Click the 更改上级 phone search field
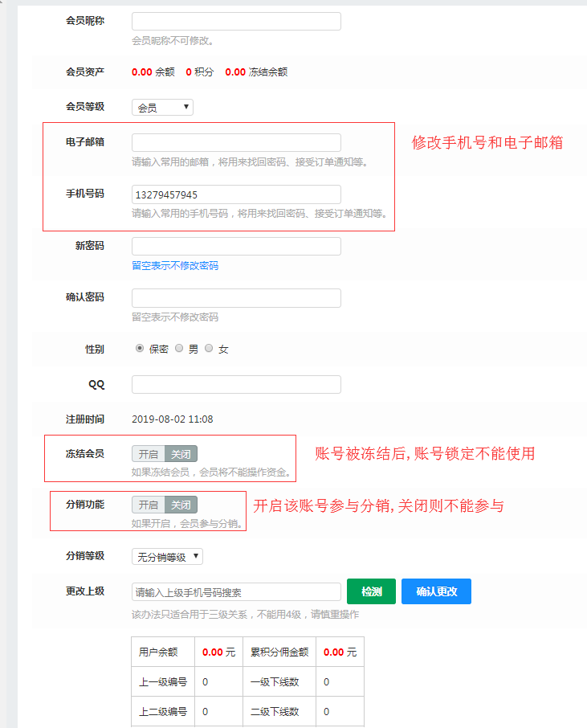The width and height of the screenshot is (587, 728). (236, 592)
